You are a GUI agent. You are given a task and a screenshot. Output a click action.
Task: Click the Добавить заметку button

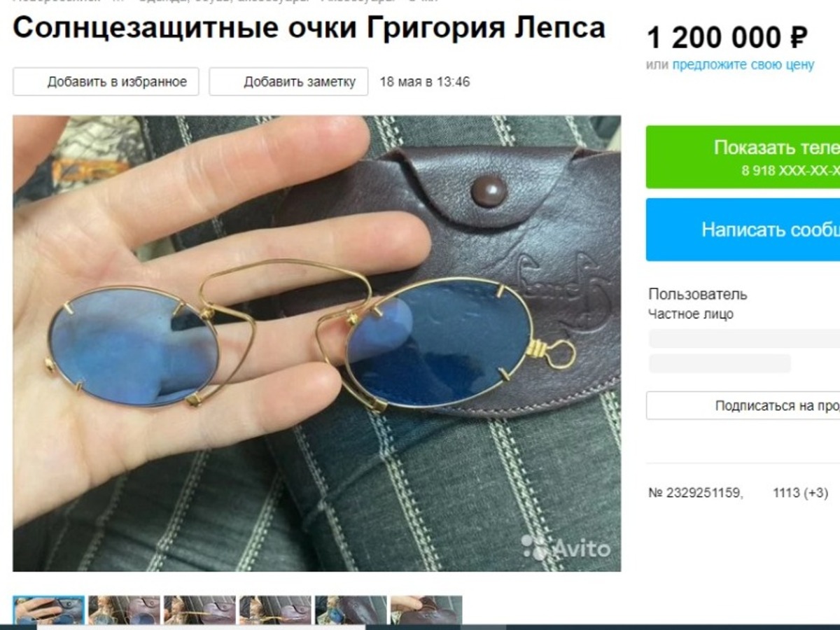click(x=288, y=82)
